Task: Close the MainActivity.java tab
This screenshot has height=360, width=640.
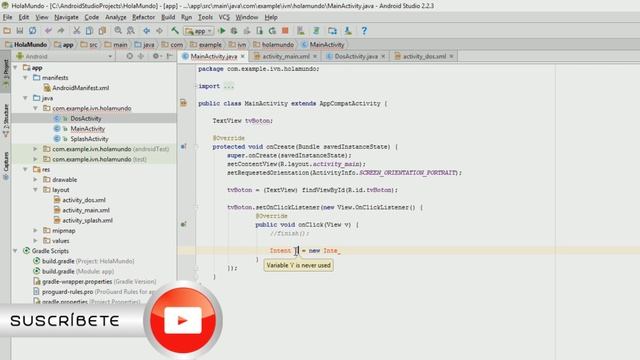Action: 243,56
